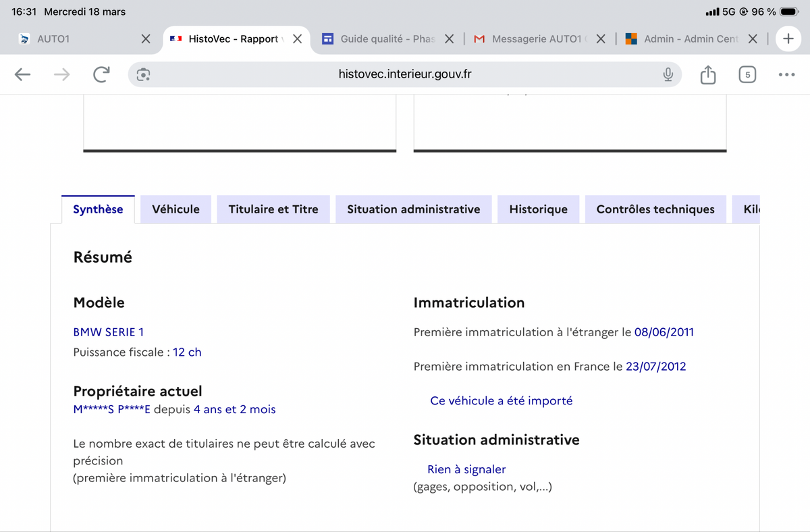Open the Titulaire et Titre tab

[273, 209]
